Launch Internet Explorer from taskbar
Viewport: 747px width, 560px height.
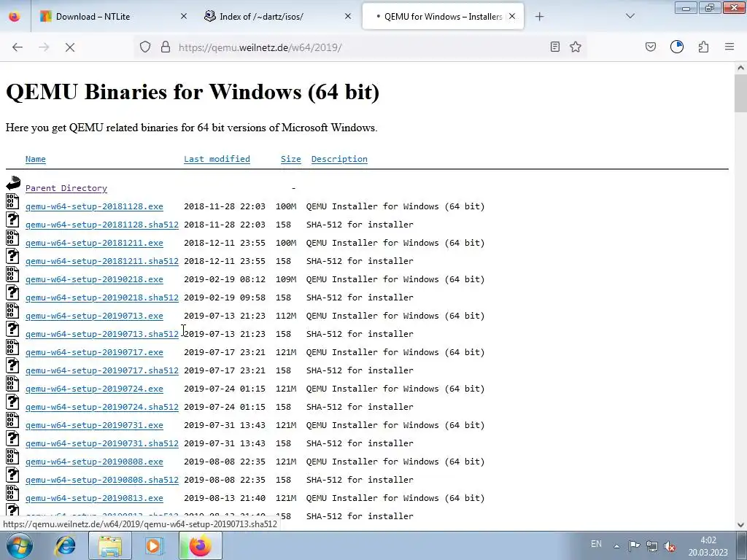[x=65, y=545]
